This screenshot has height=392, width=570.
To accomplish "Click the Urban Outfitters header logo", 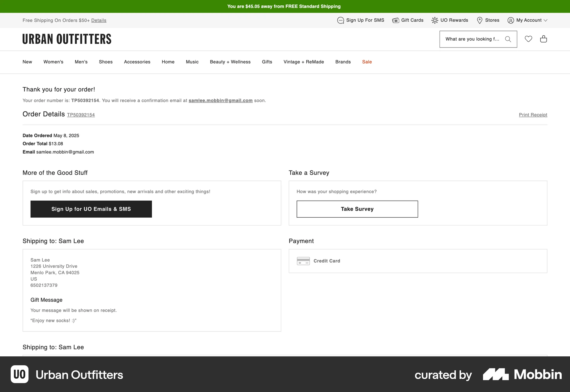I will (x=67, y=39).
